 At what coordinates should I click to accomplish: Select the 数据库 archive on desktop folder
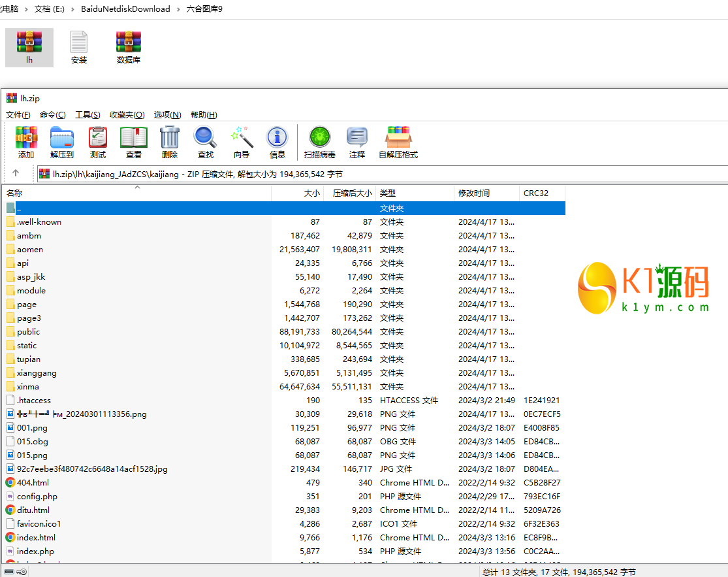129,48
